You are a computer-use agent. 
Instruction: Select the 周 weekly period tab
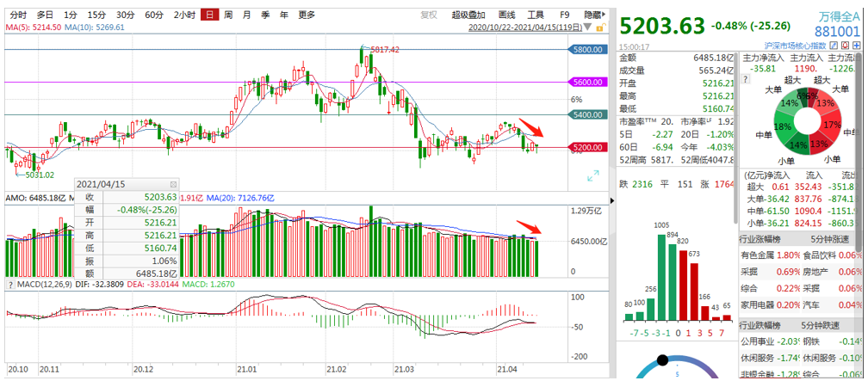pos(228,15)
